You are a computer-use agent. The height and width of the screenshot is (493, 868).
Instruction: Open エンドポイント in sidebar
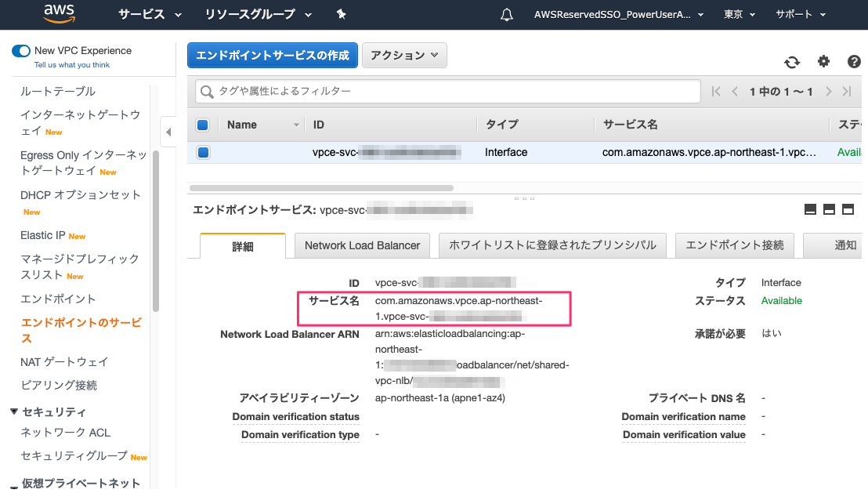click(58, 299)
